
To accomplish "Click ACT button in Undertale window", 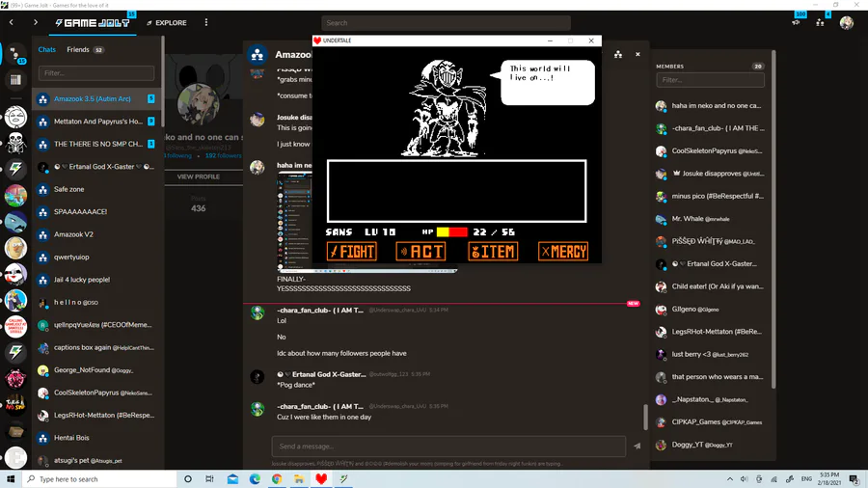I will (x=421, y=252).
